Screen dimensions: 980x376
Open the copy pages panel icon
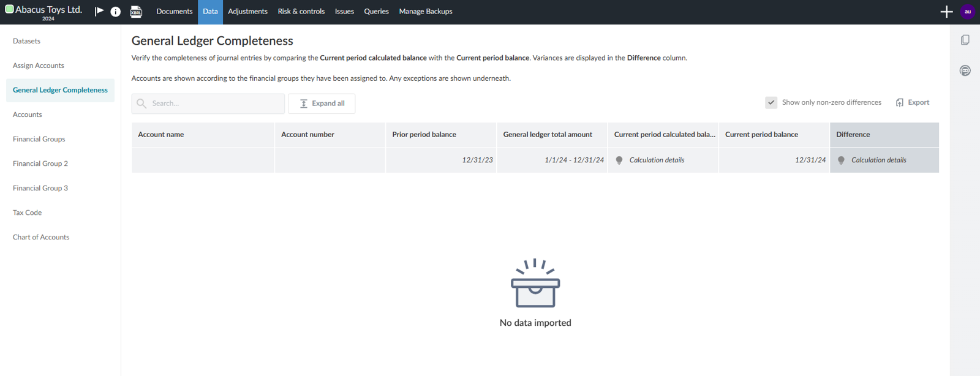965,40
